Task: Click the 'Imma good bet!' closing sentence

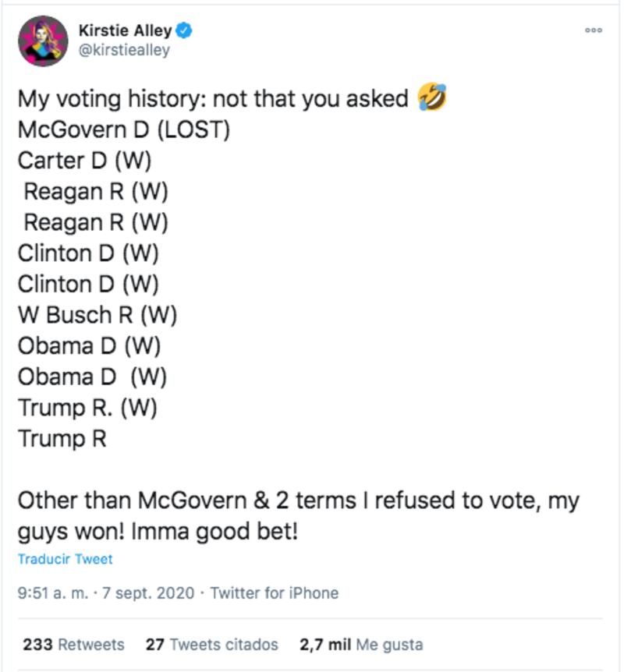Action: tap(214, 532)
